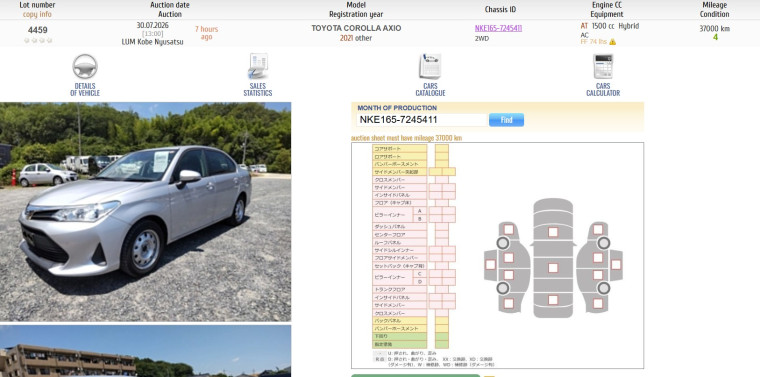This screenshot has width=760, height=377.
Task: Click the 37000 km mileage value
Action: tap(714, 29)
